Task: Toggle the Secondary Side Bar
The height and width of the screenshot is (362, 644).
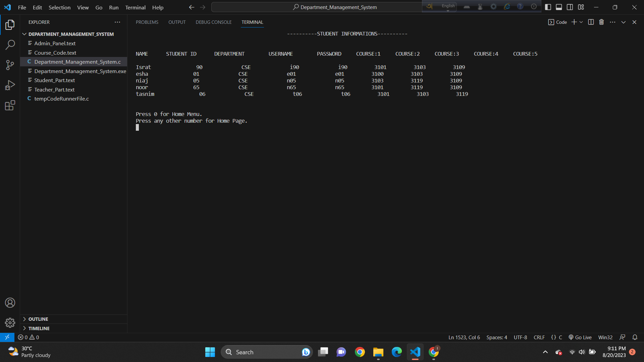Action: tap(570, 7)
